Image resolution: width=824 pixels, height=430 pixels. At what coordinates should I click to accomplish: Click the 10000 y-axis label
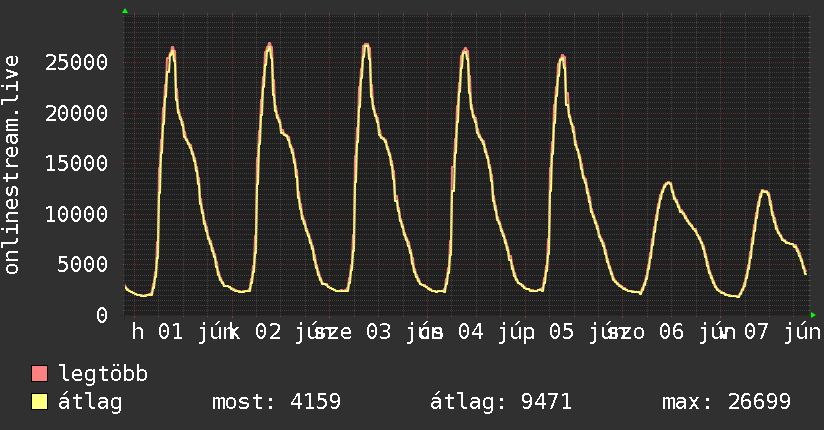coord(76,214)
